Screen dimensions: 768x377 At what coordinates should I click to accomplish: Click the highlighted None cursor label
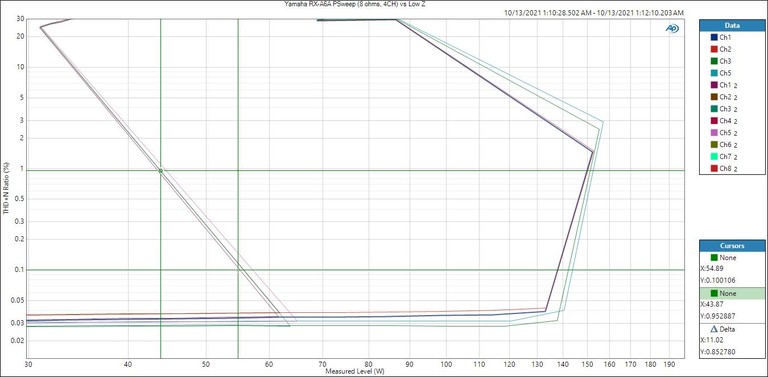(728, 293)
